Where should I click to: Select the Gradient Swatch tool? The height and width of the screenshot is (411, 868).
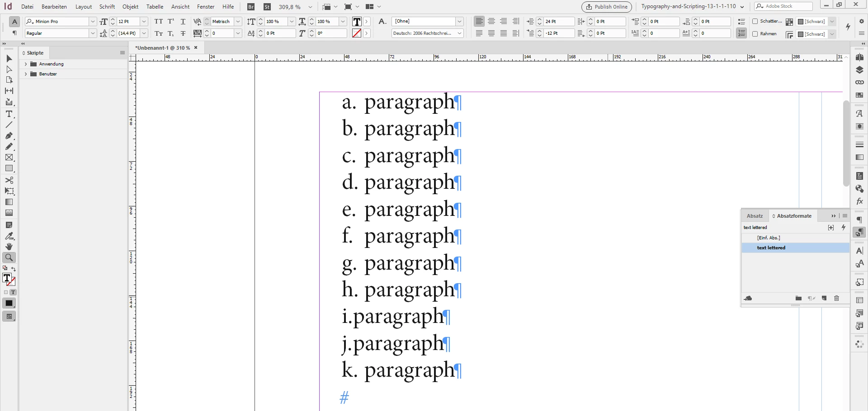click(x=9, y=202)
